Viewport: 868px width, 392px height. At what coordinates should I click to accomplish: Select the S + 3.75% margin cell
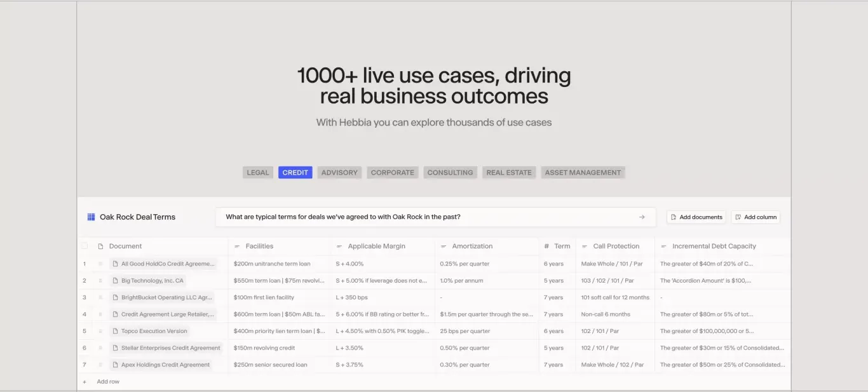point(383,365)
